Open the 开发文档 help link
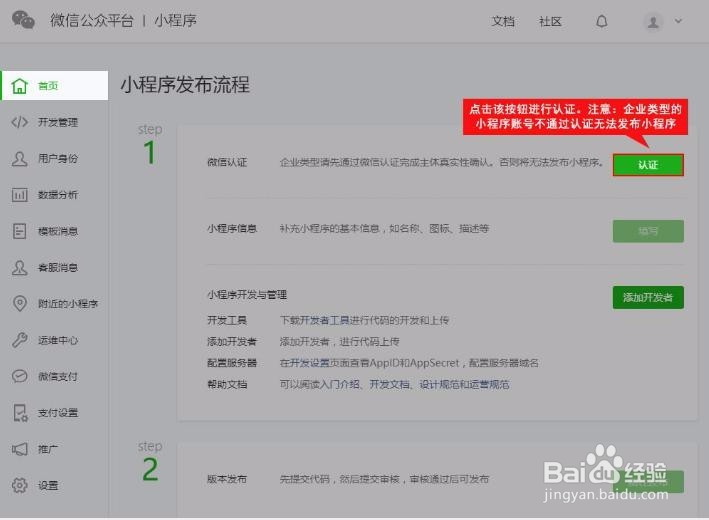709x520 pixels. tap(390, 385)
